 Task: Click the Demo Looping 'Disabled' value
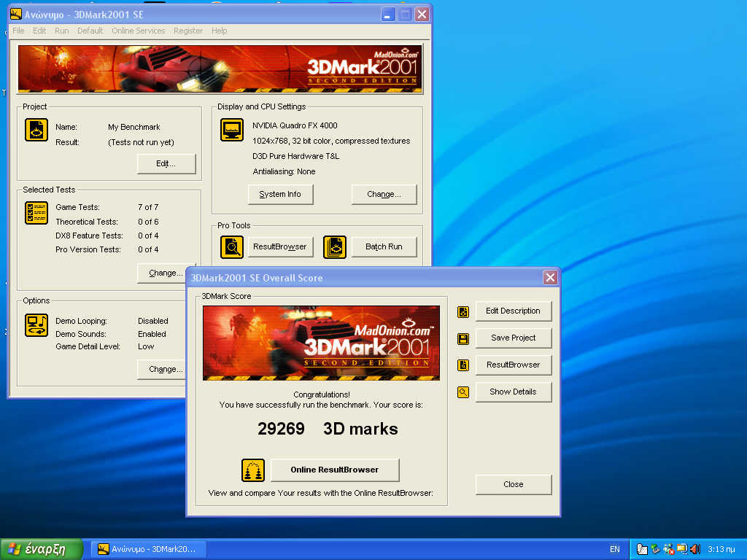click(x=153, y=321)
